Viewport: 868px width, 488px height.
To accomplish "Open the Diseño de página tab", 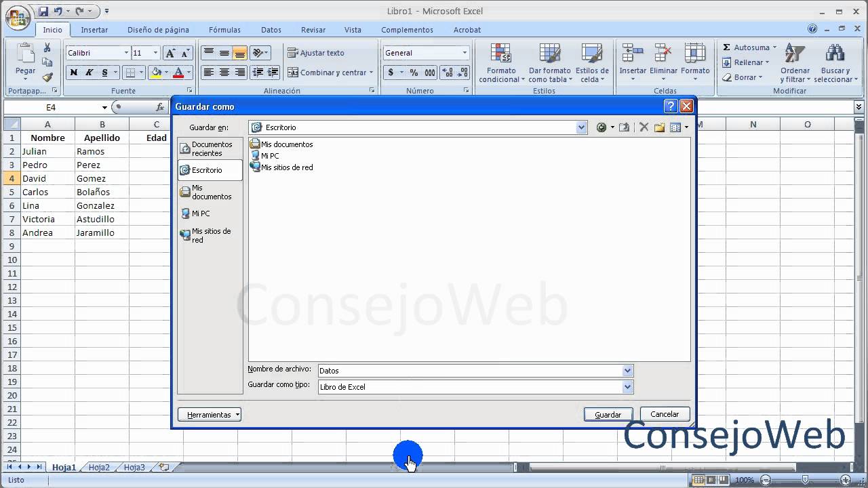I will [158, 30].
